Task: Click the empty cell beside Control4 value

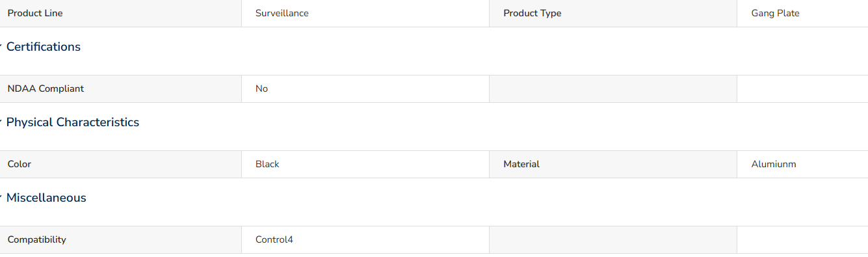Action: point(613,240)
